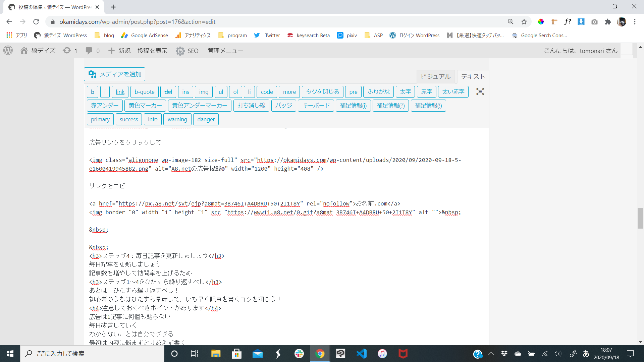Open the Chrome profile avatar

[x=621, y=22]
